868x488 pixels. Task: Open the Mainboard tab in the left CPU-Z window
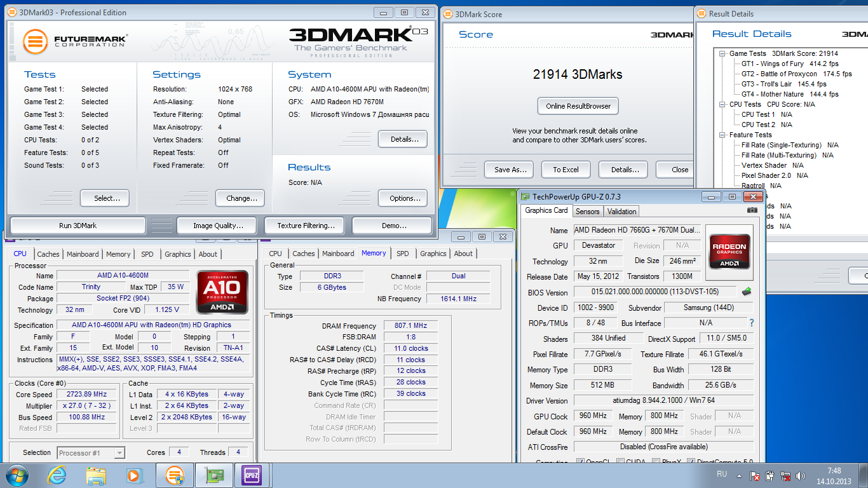coord(83,254)
